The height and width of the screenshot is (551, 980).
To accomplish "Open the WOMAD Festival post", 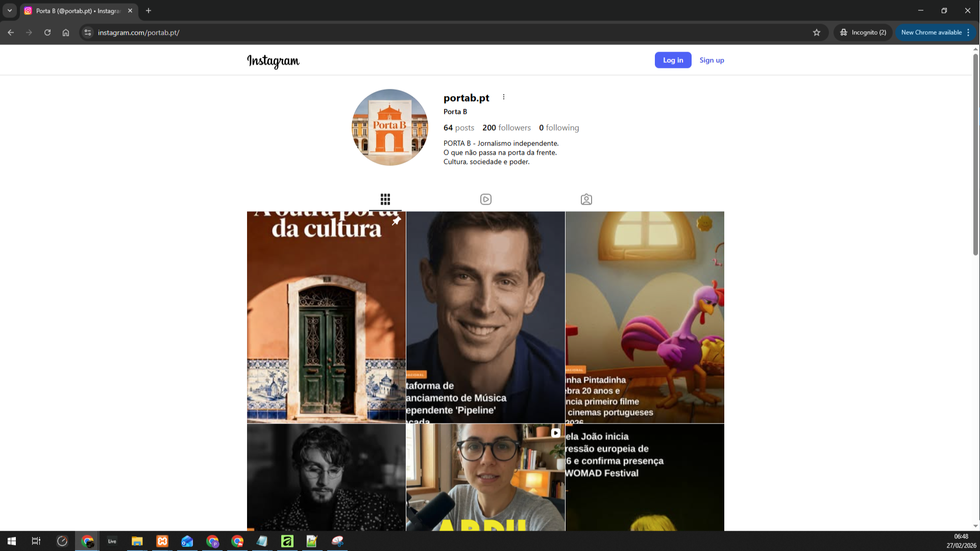I will click(x=645, y=478).
